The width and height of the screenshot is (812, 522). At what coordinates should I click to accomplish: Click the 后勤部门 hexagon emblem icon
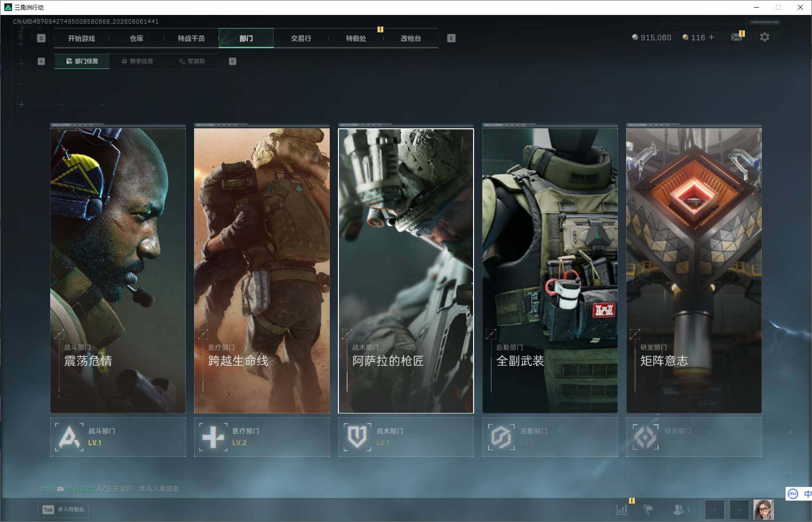click(x=501, y=437)
